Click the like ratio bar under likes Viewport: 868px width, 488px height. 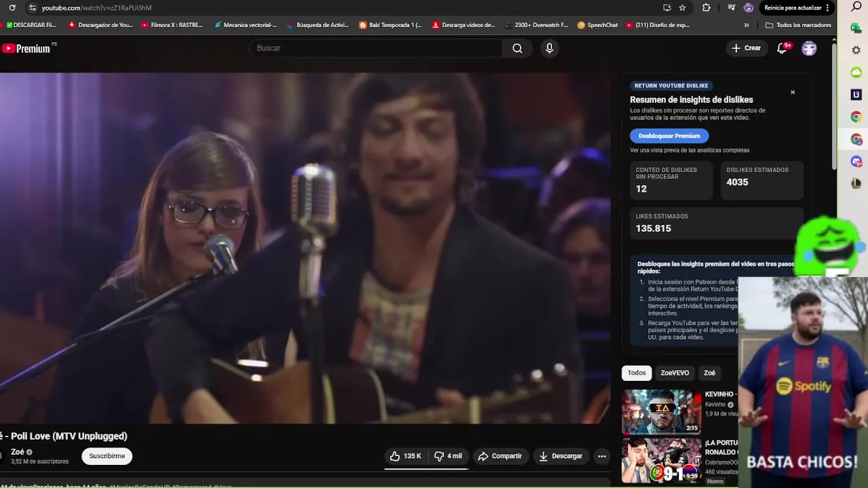pos(427,468)
